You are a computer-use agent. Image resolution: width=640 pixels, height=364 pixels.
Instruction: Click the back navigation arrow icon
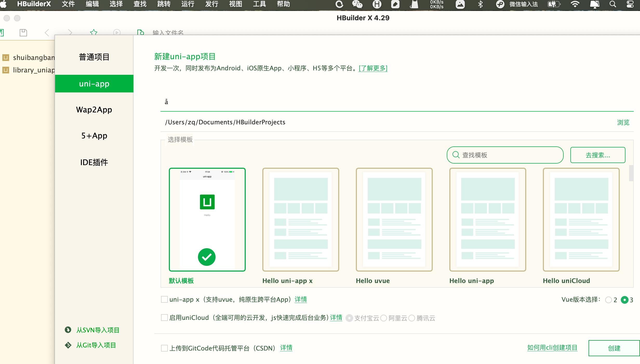(47, 33)
